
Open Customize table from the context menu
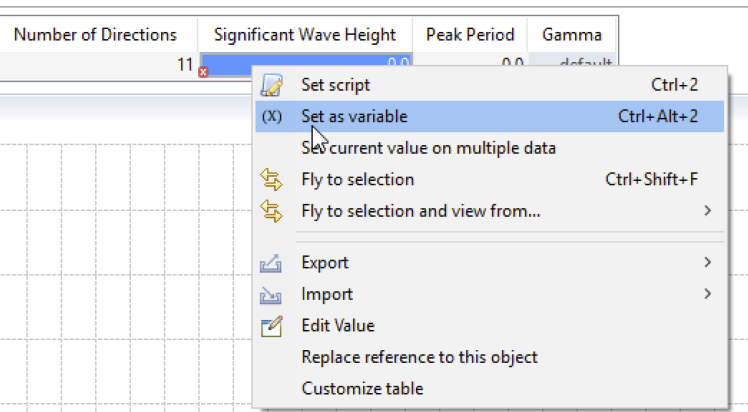[362, 388]
